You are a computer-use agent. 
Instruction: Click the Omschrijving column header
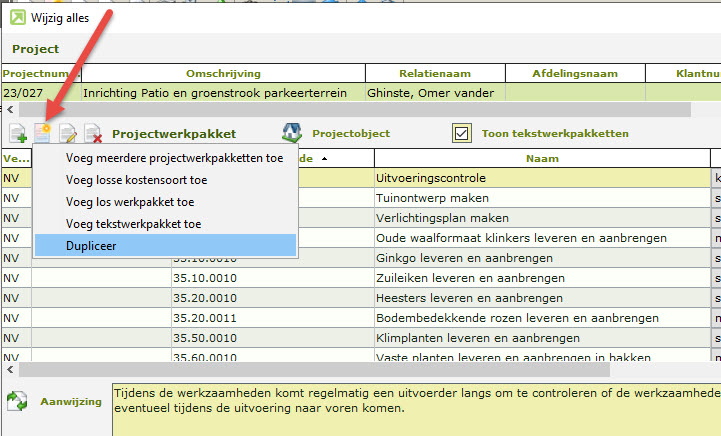[x=222, y=73]
